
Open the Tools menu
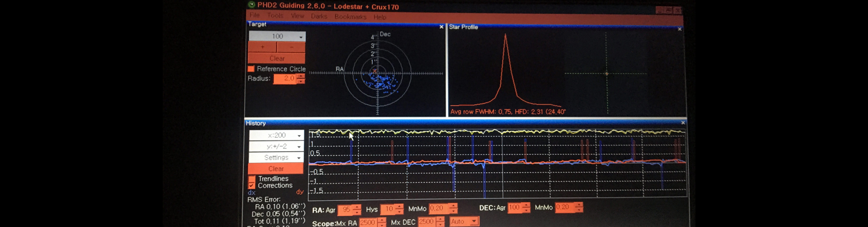coord(275,15)
